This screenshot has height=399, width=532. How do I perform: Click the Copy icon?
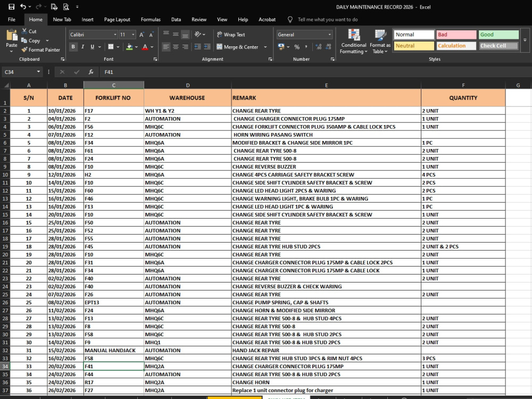pos(24,40)
